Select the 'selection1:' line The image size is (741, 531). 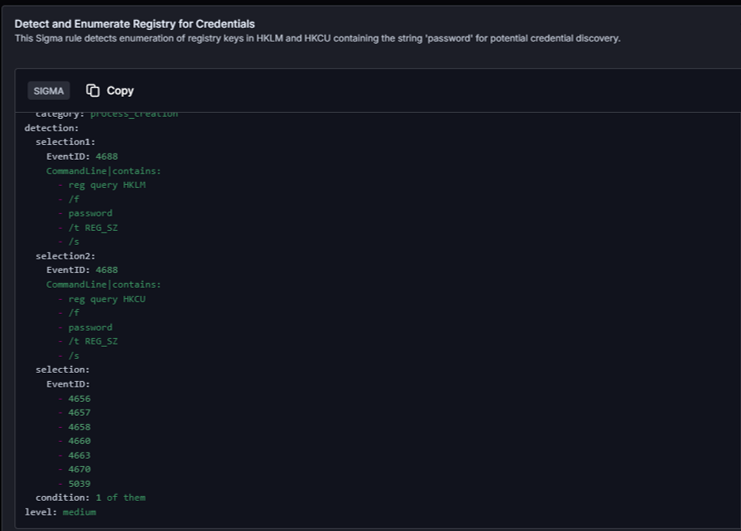click(x=65, y=142)
